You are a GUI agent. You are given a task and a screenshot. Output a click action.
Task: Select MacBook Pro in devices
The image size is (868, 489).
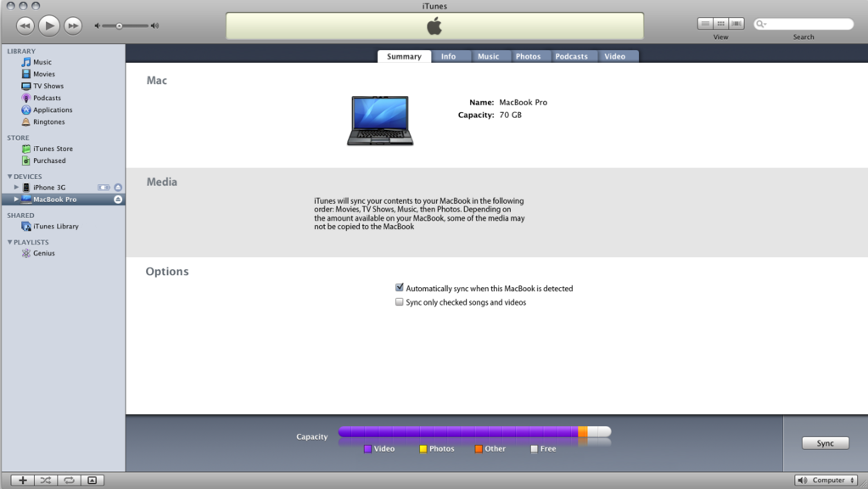[55, 200]
